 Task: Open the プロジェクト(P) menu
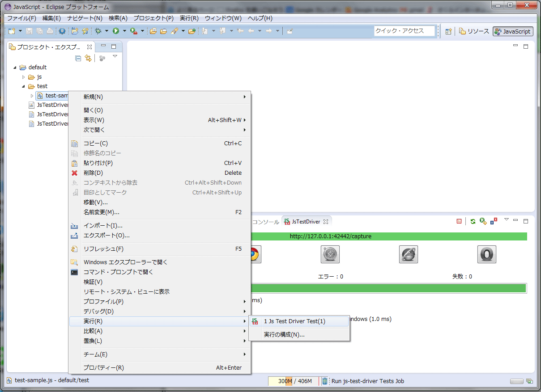coord(153,18)
